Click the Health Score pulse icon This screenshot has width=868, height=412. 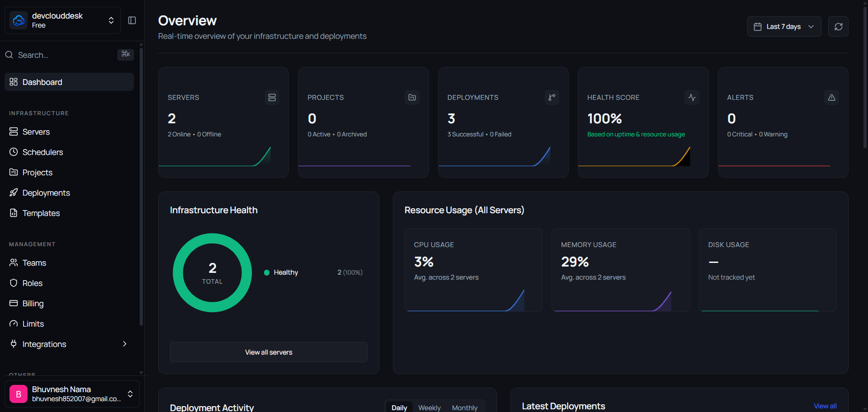pos(692,98)
